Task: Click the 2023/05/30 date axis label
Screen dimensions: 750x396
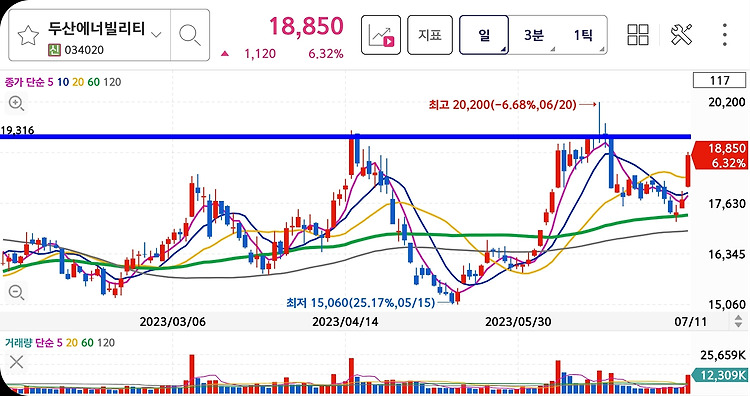Action: pos(518,321)
